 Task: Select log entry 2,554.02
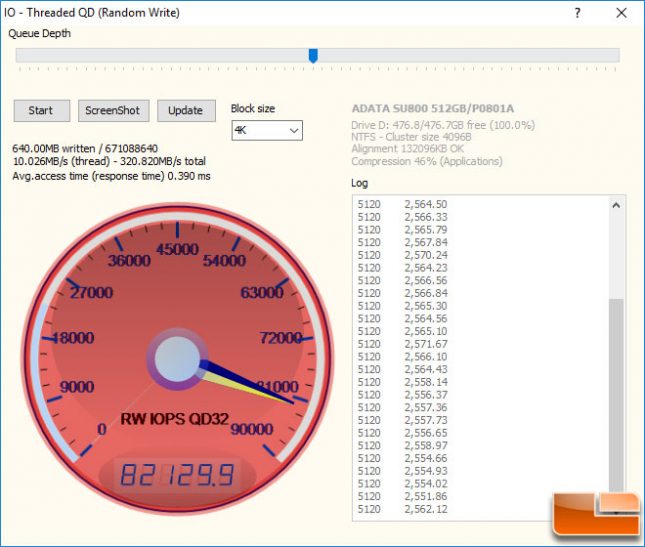pyautogui.click(x=402, y=484)
